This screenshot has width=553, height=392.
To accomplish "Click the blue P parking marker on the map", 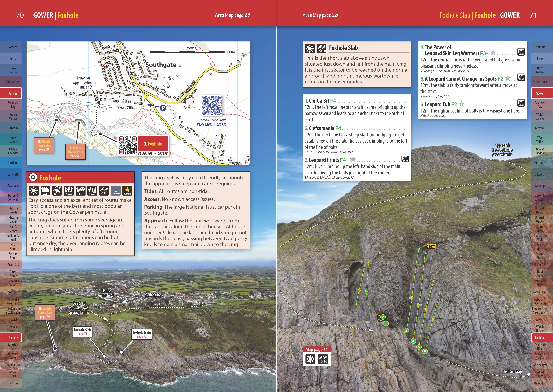I will (x=163, y=108).
